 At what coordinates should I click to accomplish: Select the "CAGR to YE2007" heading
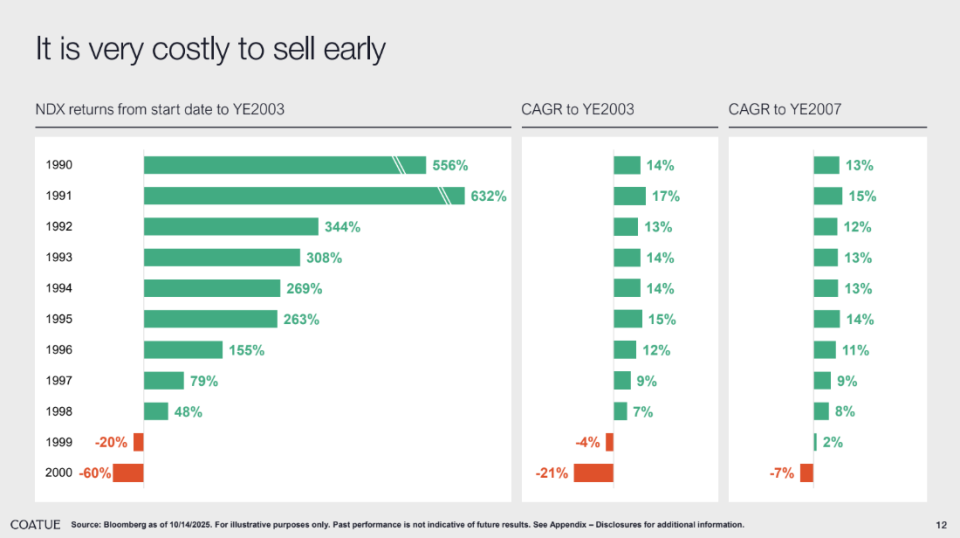coord(785,109)
